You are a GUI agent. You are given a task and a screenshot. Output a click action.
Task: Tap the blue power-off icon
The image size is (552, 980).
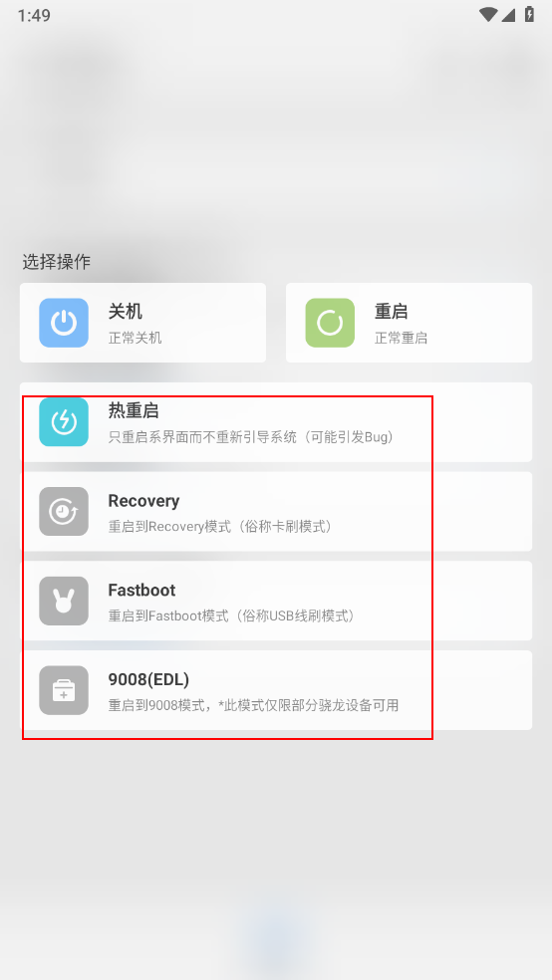pos(64,323)
